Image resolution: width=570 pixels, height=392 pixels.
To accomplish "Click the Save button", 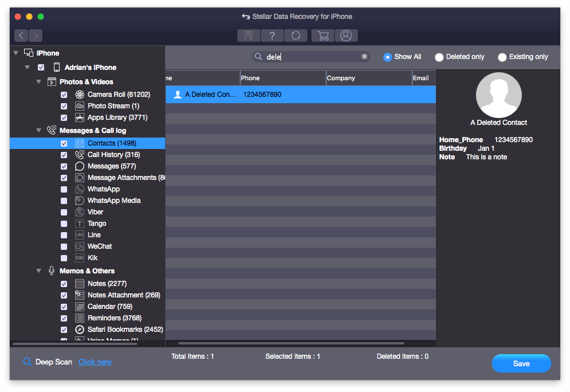I will [x=521, y=363].
